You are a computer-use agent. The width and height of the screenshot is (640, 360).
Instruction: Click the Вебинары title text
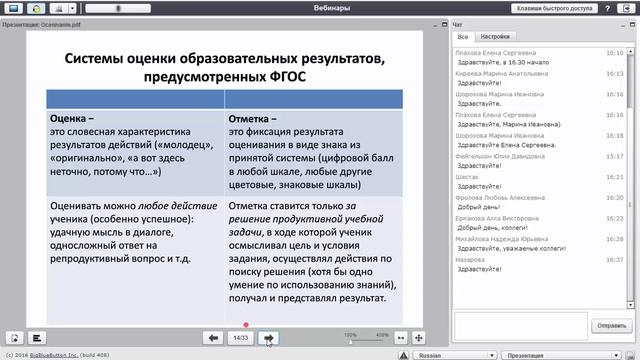point(332,8)
